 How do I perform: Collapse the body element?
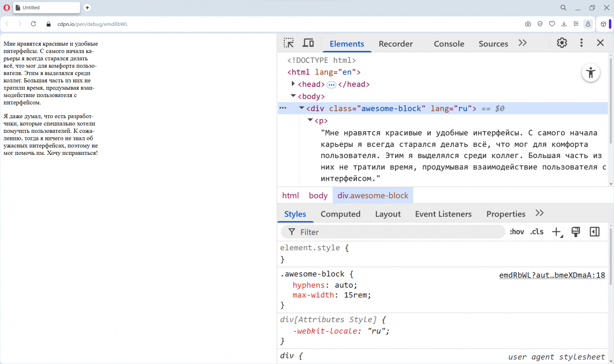(x=293, y=96)
